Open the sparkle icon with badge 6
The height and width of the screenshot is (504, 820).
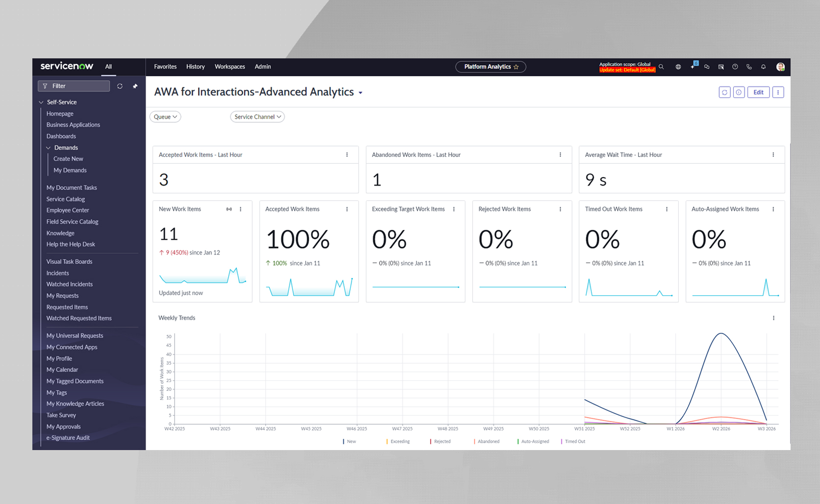pyautogui.click(x=693, y=66)
